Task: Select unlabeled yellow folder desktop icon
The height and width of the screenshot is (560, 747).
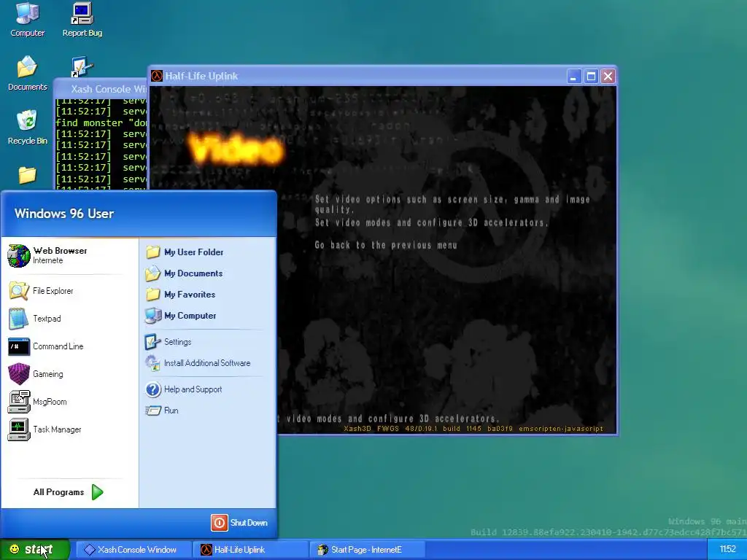Action: point(27,175)
